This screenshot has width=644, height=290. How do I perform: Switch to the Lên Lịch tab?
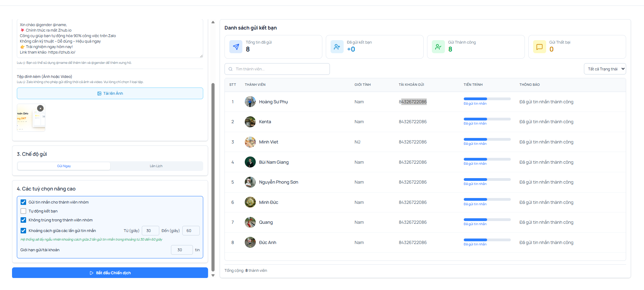coord(156,166)
